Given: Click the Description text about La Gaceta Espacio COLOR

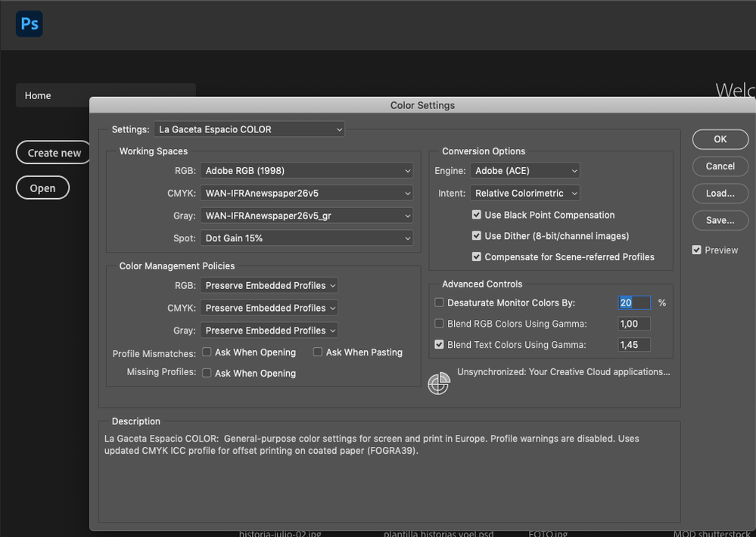Looking at the screenshot, I should (372, 445).
